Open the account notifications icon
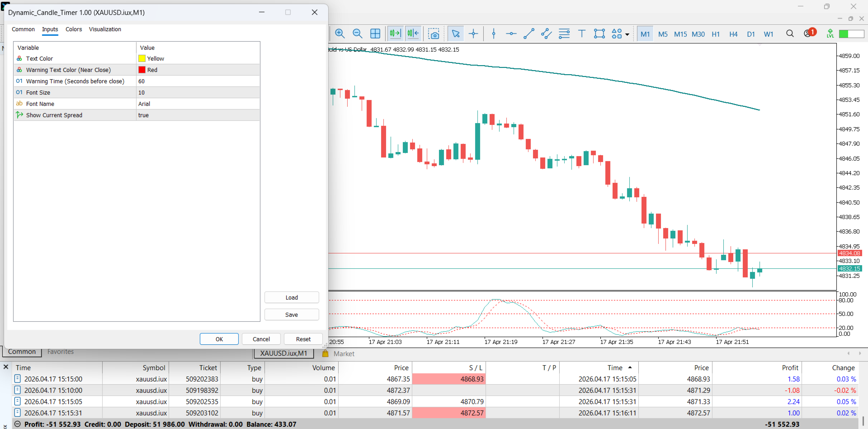Viewport: 868px width, 429px height. point(809,33)
